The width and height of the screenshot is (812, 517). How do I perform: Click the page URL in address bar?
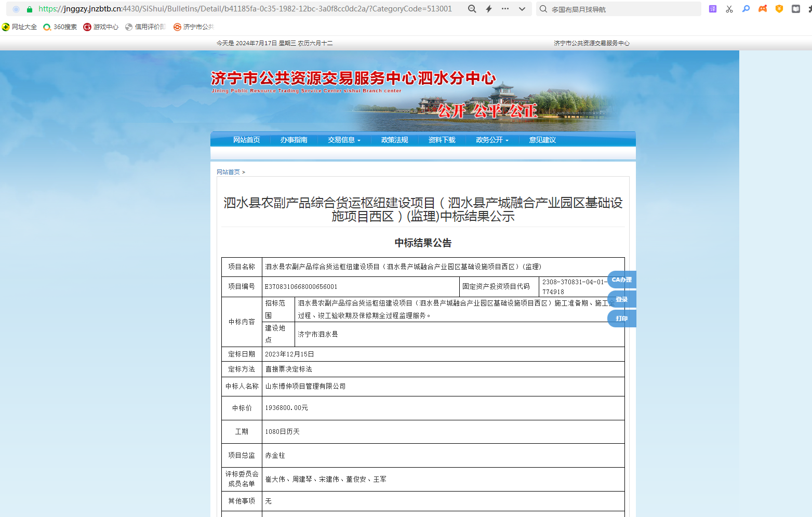tap(245, 9)
